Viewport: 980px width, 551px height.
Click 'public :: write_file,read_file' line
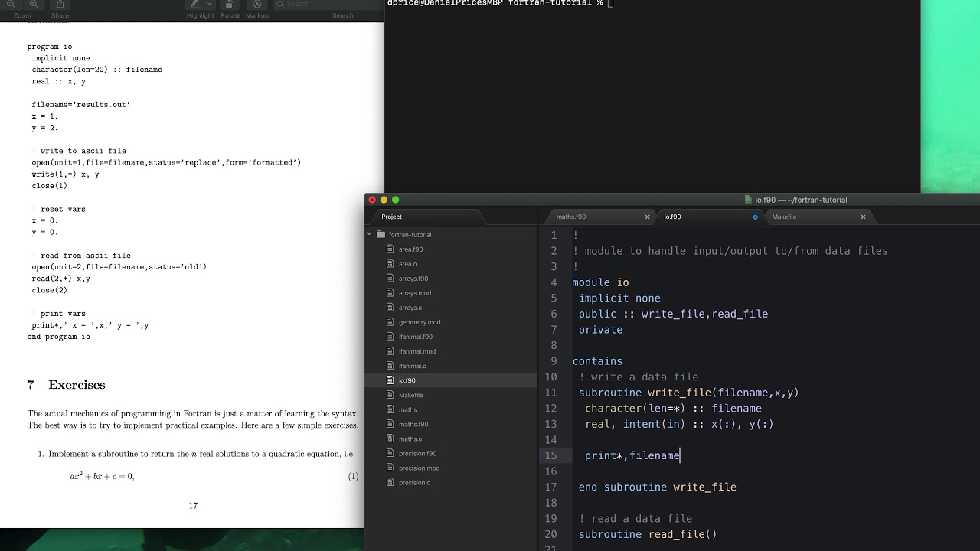coord(673,314)
